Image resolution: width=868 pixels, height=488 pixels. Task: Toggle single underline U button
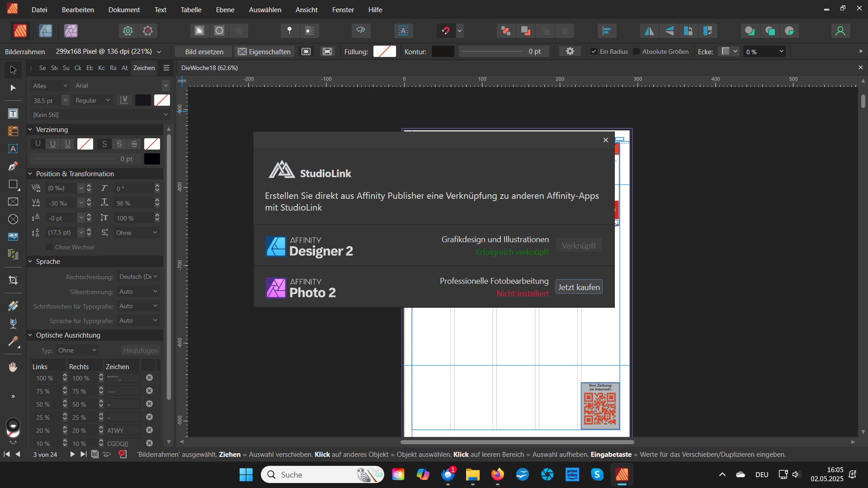(x=53, y=144)
